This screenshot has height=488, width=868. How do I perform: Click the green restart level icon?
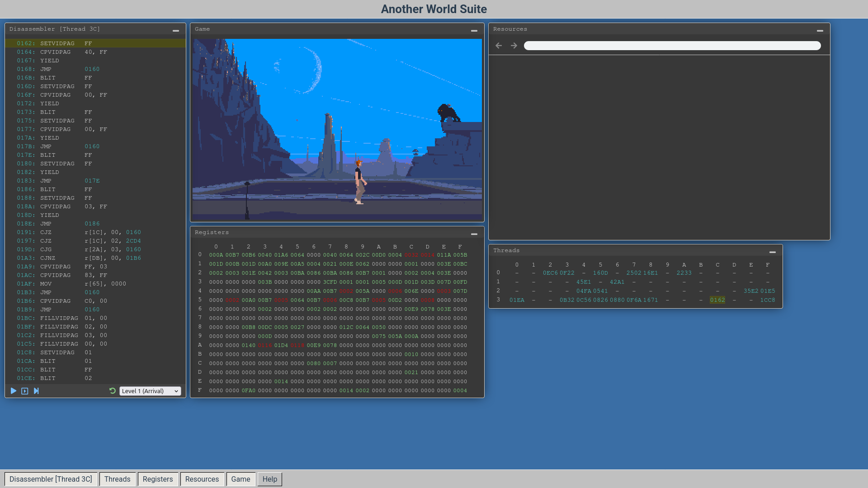coord(113,391)
